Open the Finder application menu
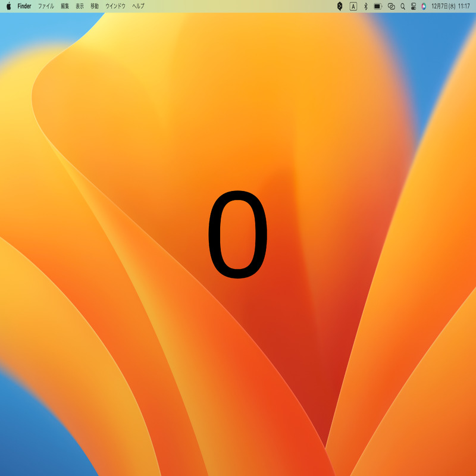The width and height of the screenshot is (476, 476). point(24,6)
